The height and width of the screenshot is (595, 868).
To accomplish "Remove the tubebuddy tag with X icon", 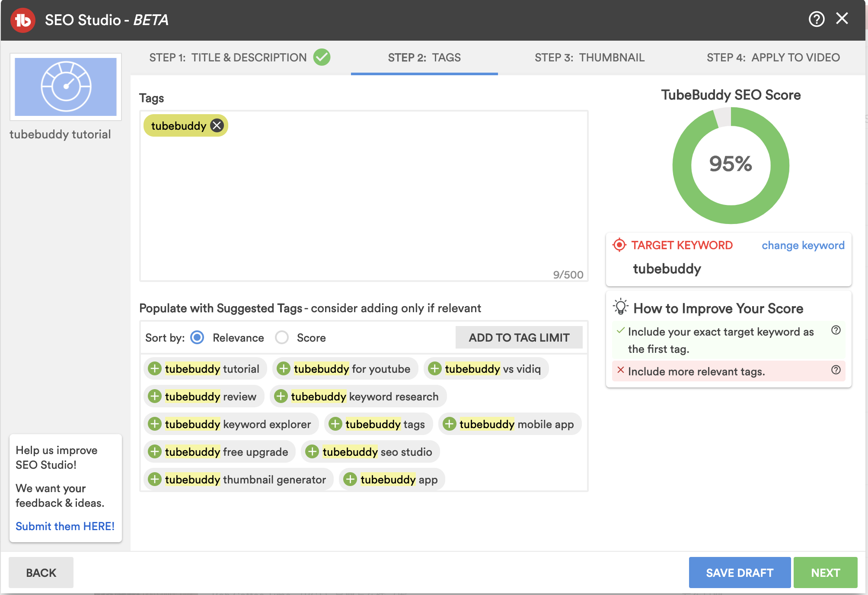I will pyautogui.click(x=217, y=126).
